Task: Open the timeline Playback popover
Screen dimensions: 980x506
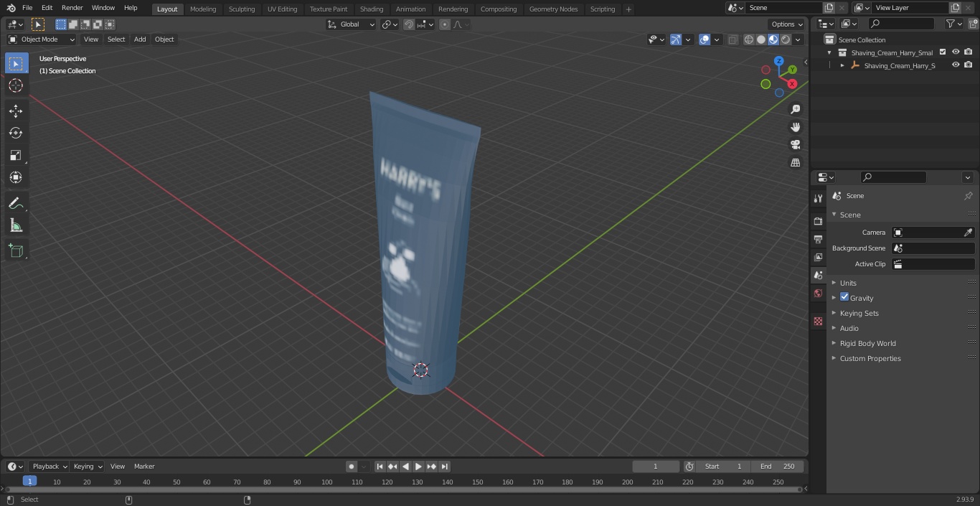Action: point(50,467)
